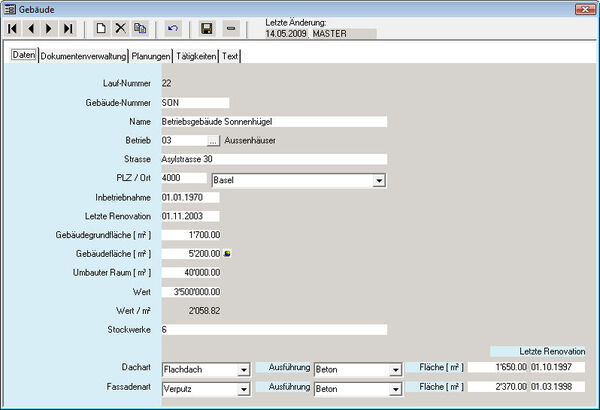Screen dimensions: 600x410
Task: Open the Ort dropdown showing Basel
Action: pos(379,180)
